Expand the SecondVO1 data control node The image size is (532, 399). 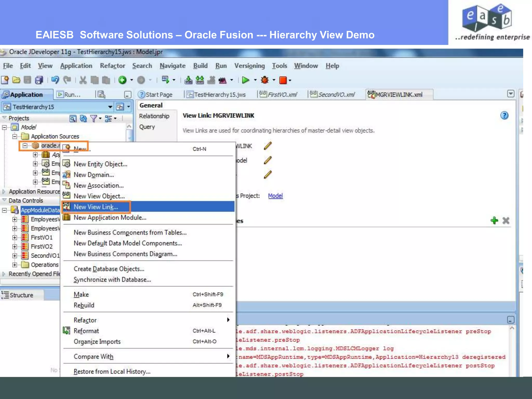[15, 256]
